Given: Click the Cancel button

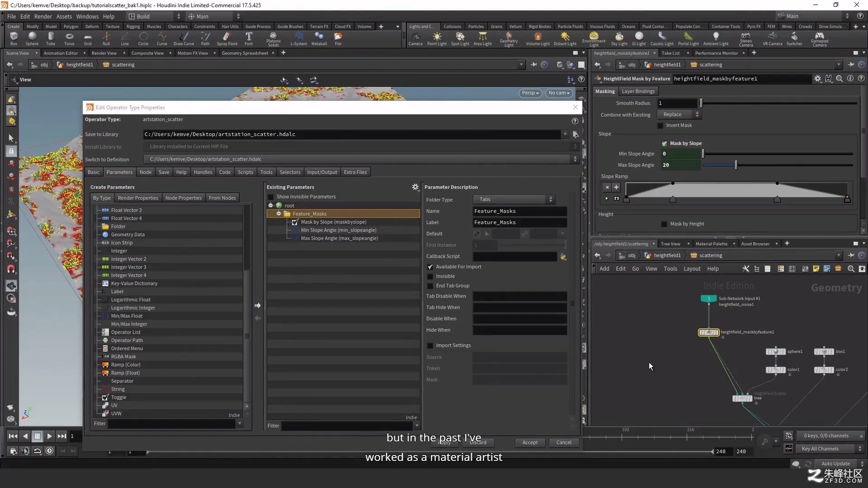Looking at the screenshot, I should tap(564, 443).
